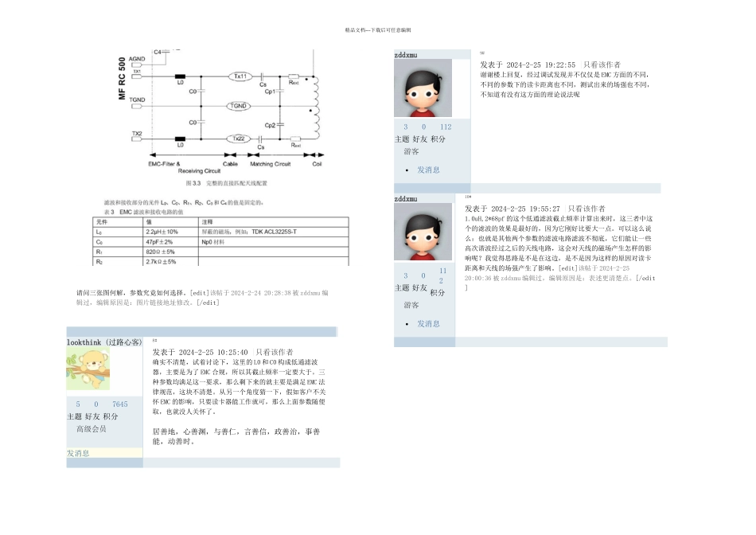Open lookthink's bear avatar image

(x=88, y=369)
